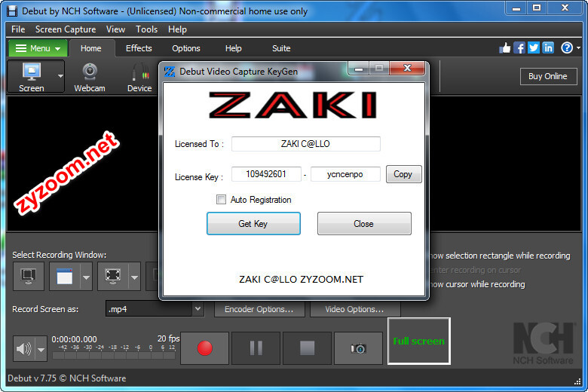
Task: Choose the full screen recording selection icon
Action: coord(113,277)
